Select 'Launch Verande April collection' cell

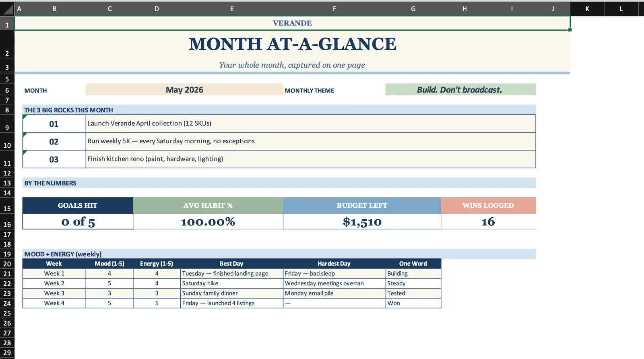pyautogui.click(x=311, y=124)
